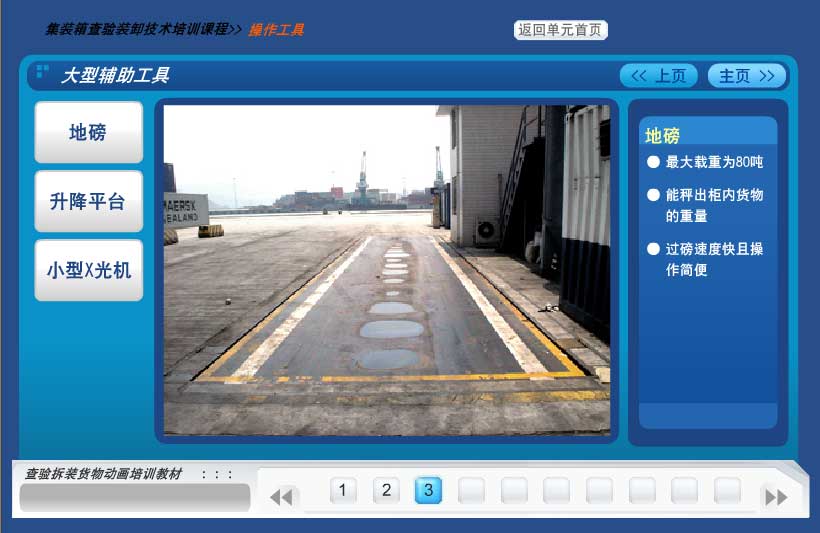
Task: Select the 能秤出柜内货物的重量 bullet point
Action: pyautogui.click(x=713, y=205)
